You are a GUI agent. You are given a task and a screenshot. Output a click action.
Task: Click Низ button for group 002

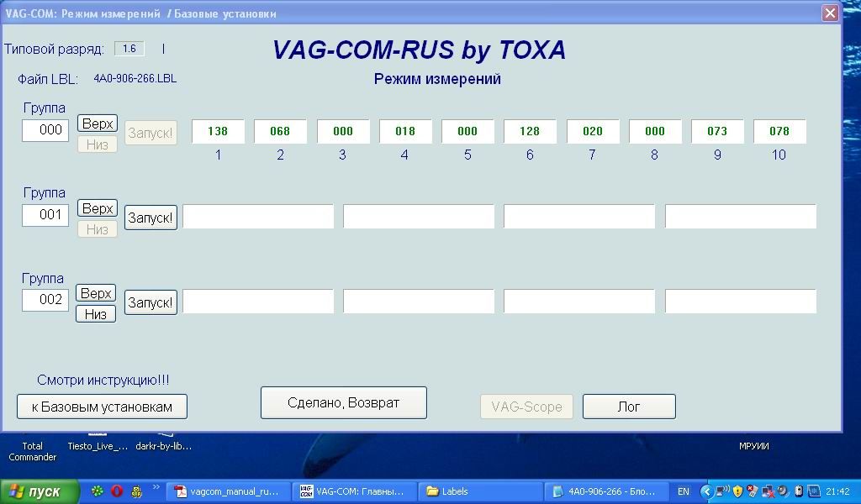point(96,314)
